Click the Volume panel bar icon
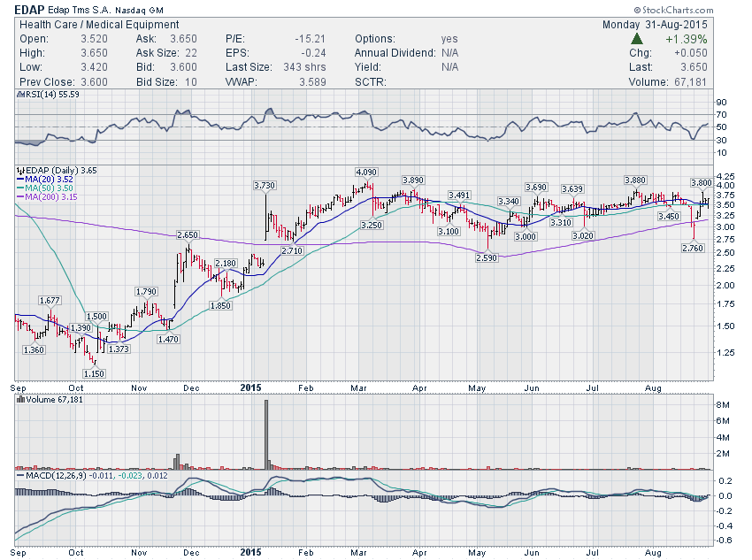This screenshot has height=560, width=752. (20, 399)
